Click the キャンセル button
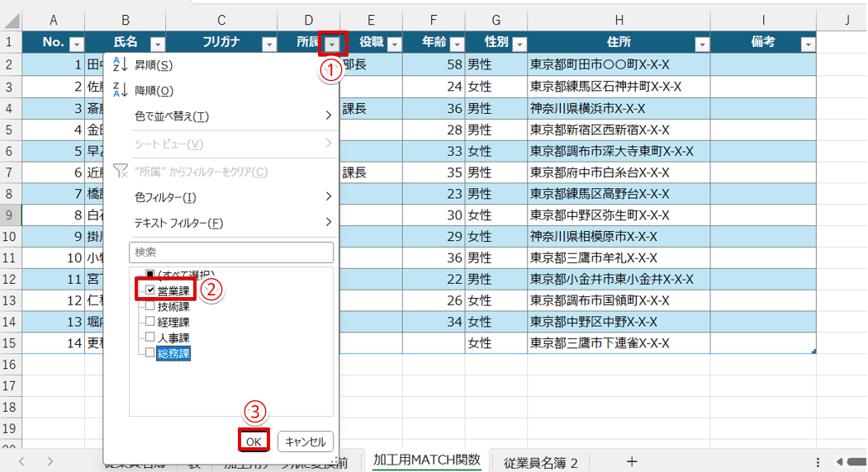This screenshot has height=472, width=868. coord(306,441)
